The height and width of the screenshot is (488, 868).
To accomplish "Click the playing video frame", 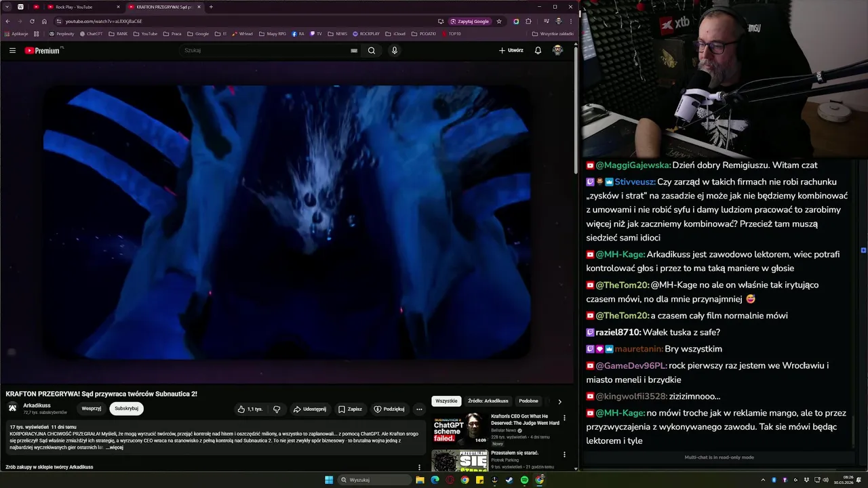I will (288, 221).
